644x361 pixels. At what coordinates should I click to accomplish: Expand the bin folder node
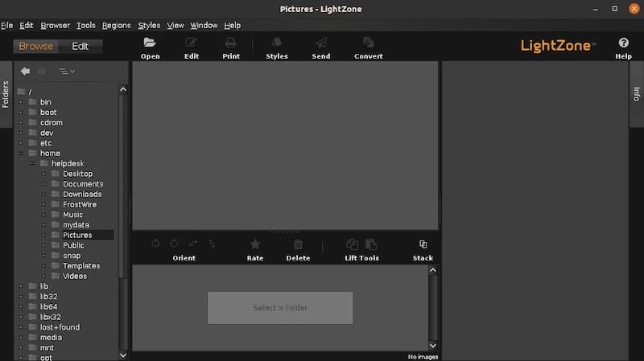(21, 102)
